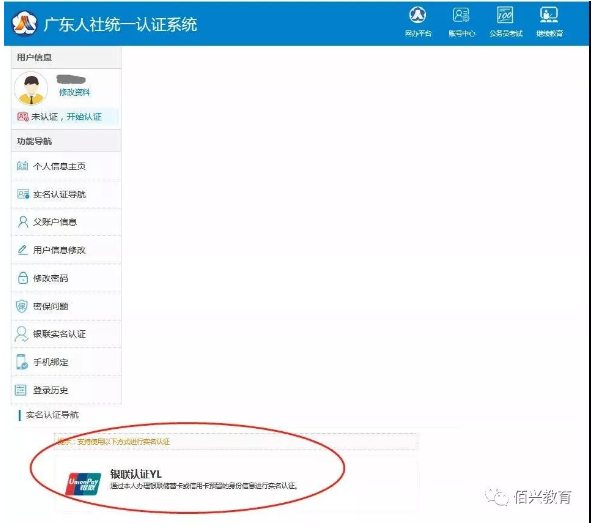Click the 实名认证导航 ID-card icon
This screenshot has height=531, width=598.
coord(23,194)
